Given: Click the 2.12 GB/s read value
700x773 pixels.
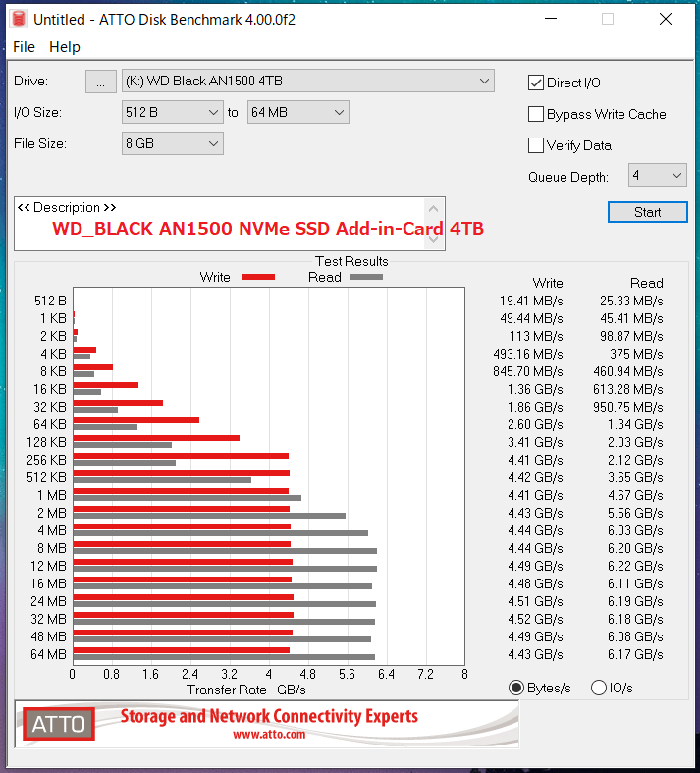Looking at the screenshot, I should tap(635, 460).
